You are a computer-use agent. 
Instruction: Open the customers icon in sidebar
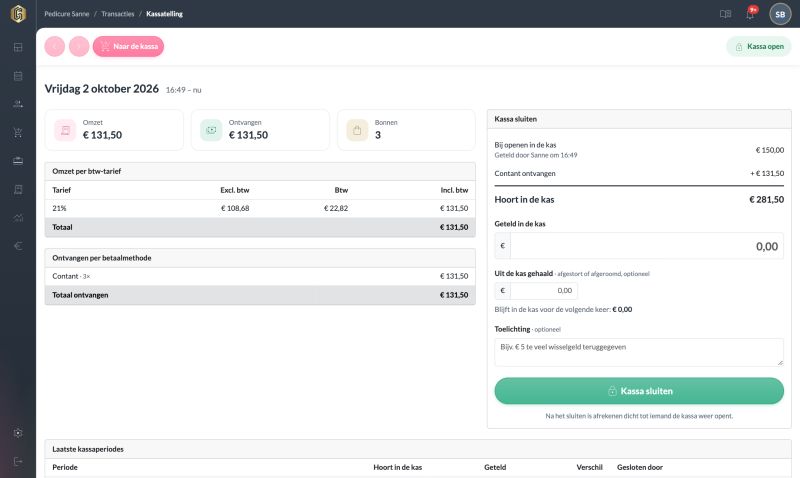(18, 104)
